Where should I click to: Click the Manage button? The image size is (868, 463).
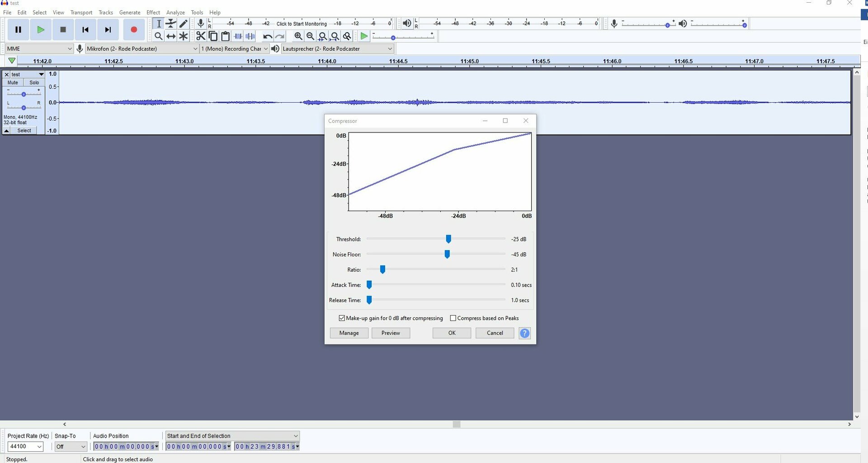349,333
